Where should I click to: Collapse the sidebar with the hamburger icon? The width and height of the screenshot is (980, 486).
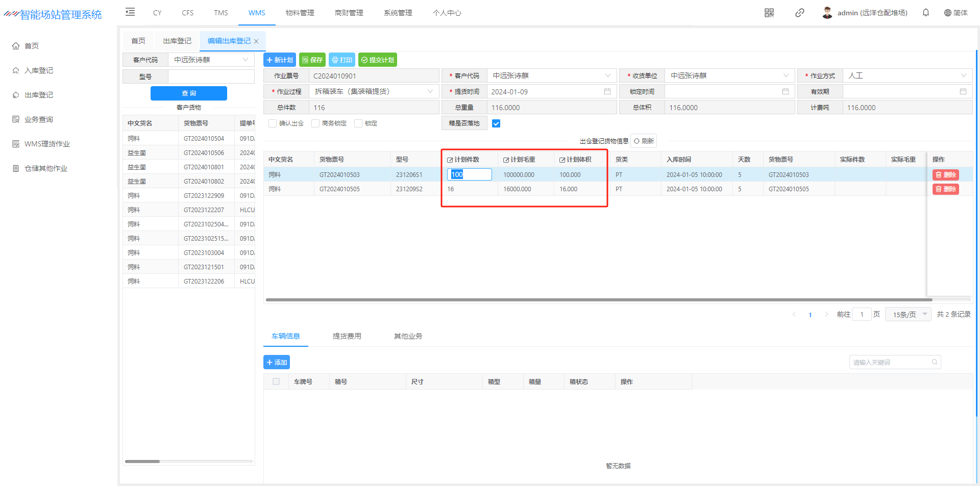pyautogui.click(x=130, y=12)
